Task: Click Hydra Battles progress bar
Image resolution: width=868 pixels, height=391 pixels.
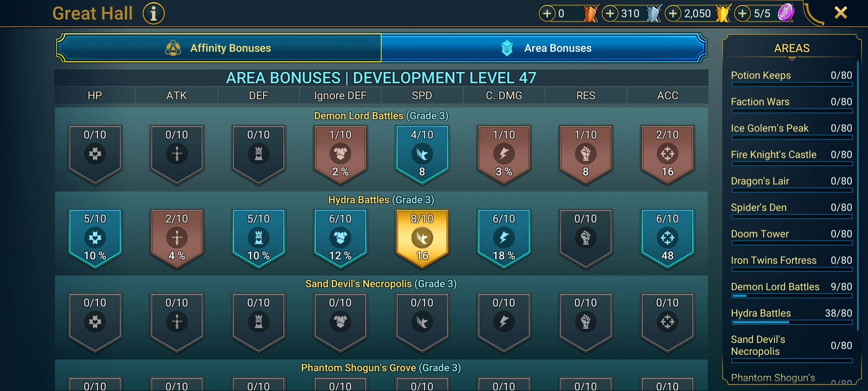Action: (x=792, y=322)
